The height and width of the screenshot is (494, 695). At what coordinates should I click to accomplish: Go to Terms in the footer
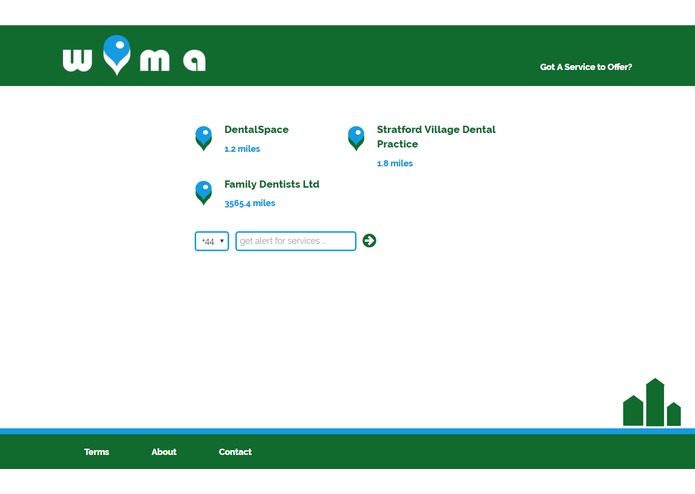[x=97, y=452]
